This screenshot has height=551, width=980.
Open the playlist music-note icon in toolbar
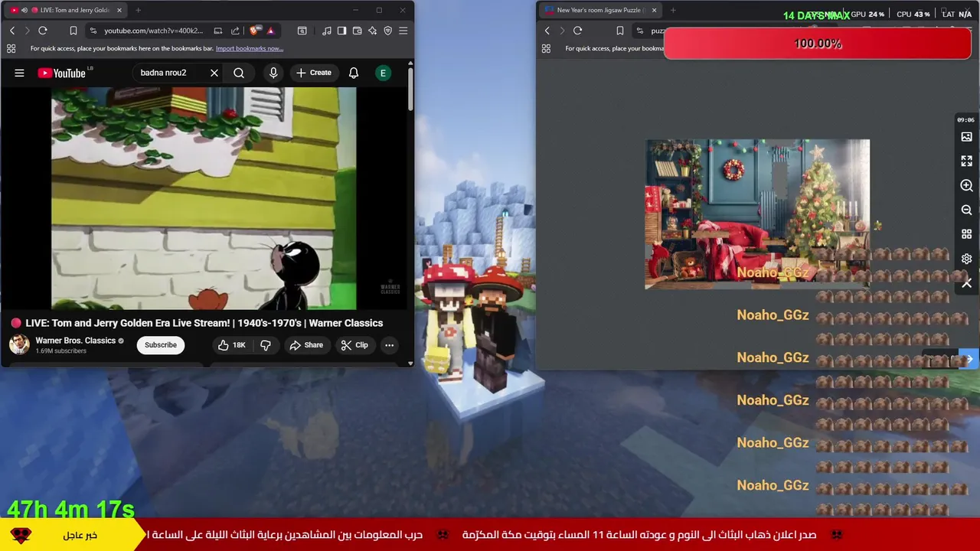pyautogui.click(x=327, y=31)
